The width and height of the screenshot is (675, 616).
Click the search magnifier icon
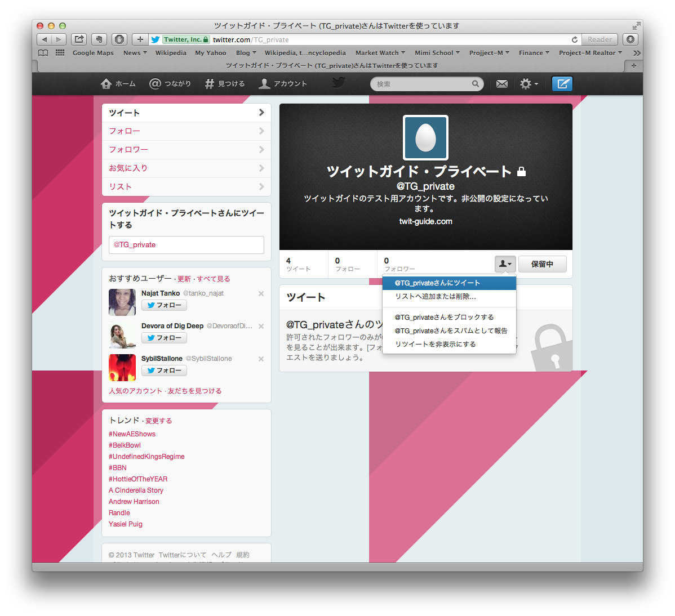[475, 84]
